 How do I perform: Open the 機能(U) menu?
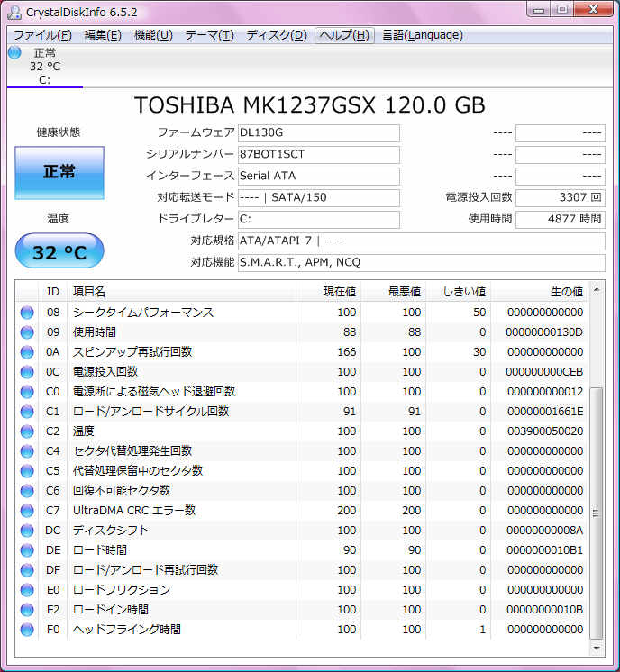click(x=153, y=35)
